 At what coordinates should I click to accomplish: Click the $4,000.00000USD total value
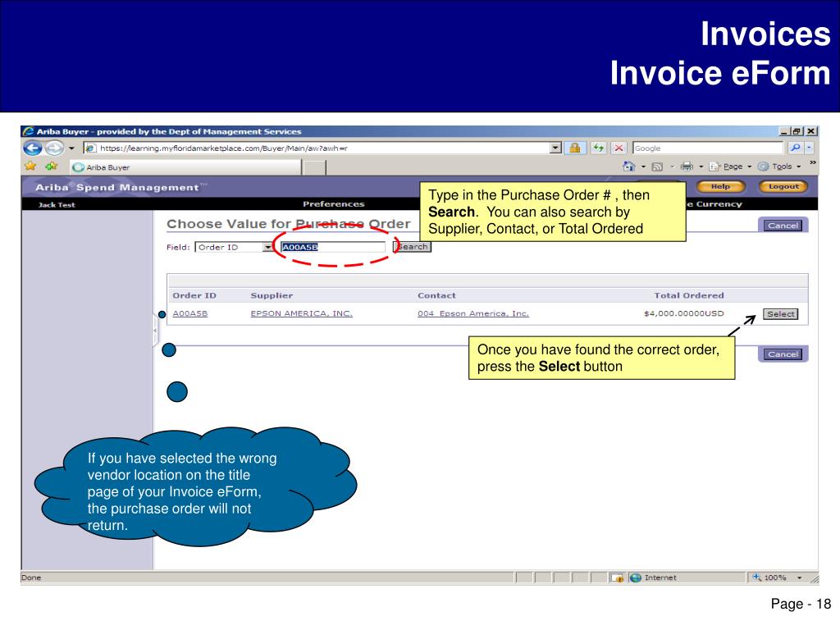coord(683,313)
